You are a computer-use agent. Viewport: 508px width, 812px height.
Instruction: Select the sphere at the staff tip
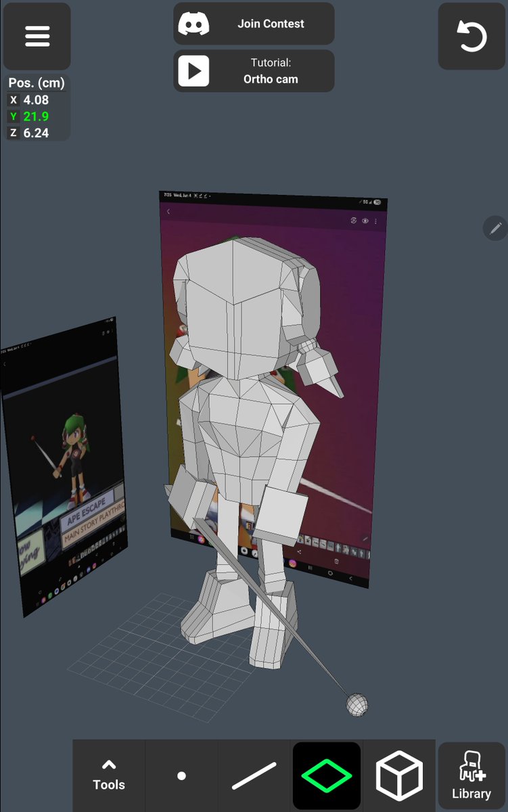(357, 704)
